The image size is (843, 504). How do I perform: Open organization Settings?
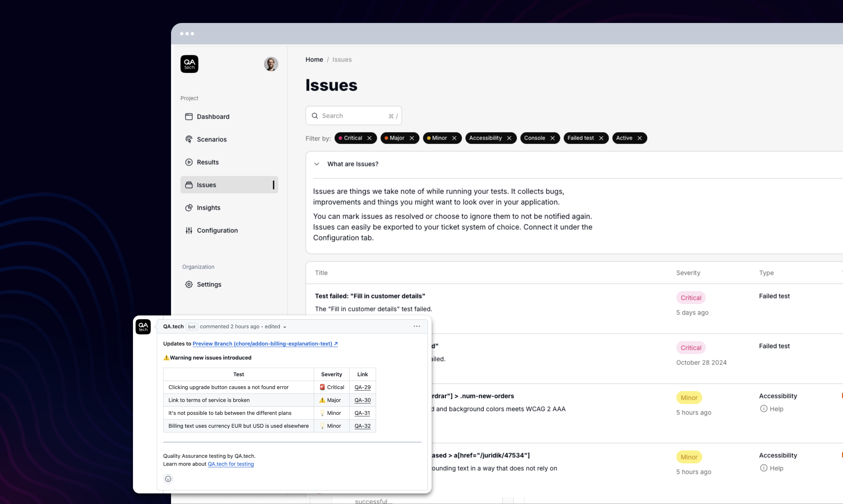point(229,284)
